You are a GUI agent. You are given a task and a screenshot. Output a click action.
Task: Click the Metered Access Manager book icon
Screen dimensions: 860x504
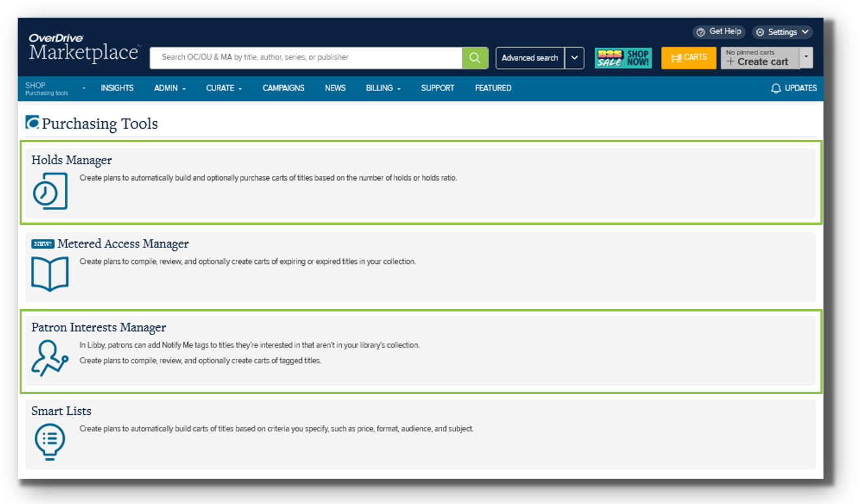click(50, 274)
